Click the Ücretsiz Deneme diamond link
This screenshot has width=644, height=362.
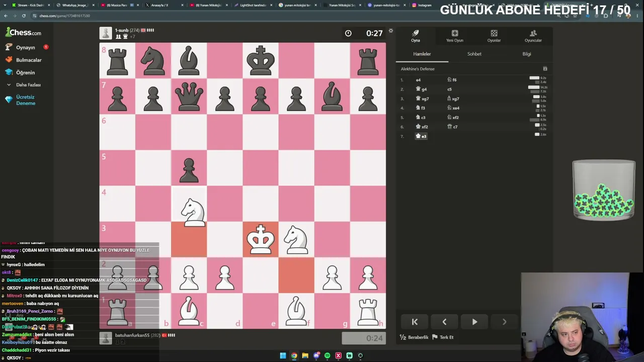[20, 100]
